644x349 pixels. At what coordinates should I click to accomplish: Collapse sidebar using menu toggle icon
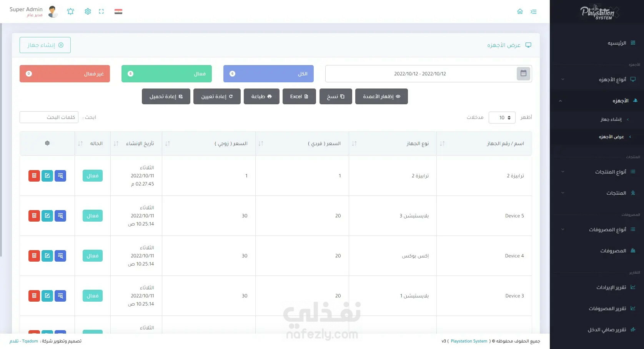[533, 12]
